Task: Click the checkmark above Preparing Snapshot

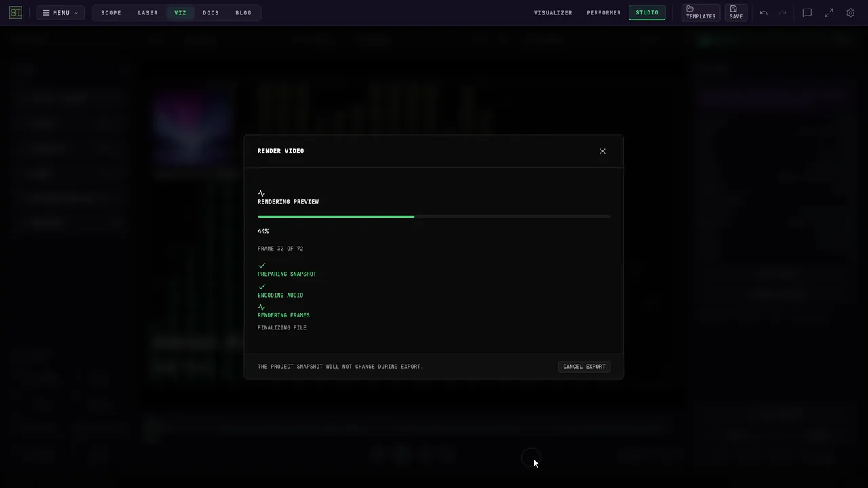Action: [x=262, y=266]
